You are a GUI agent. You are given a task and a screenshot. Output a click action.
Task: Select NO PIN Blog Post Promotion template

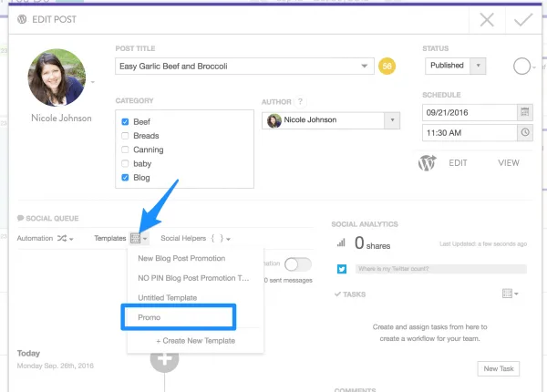click(193, 278)
